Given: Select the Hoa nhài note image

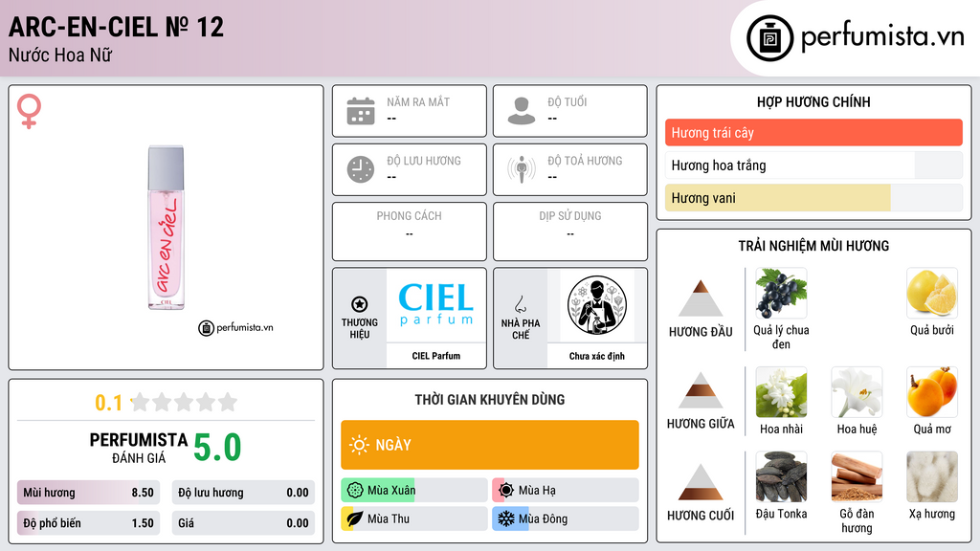Looking at the screenshot, I should (x=781, y=392).
